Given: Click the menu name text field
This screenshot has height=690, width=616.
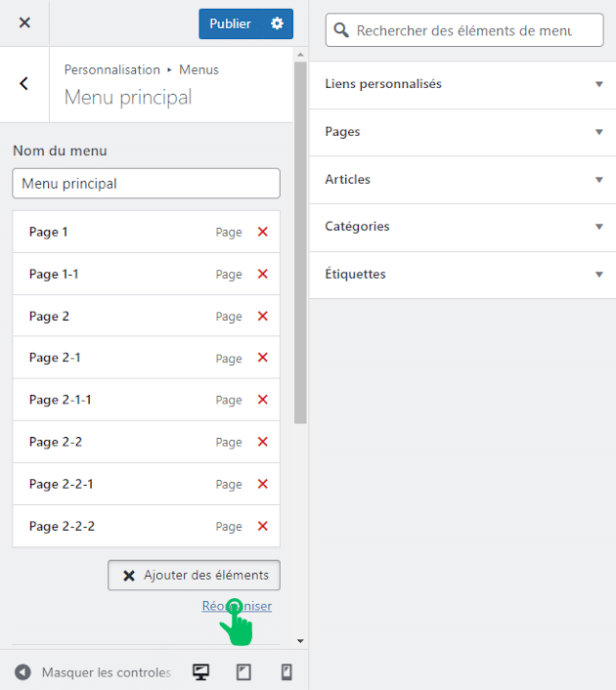Looking at the screenshot, I should click(146, 184).
